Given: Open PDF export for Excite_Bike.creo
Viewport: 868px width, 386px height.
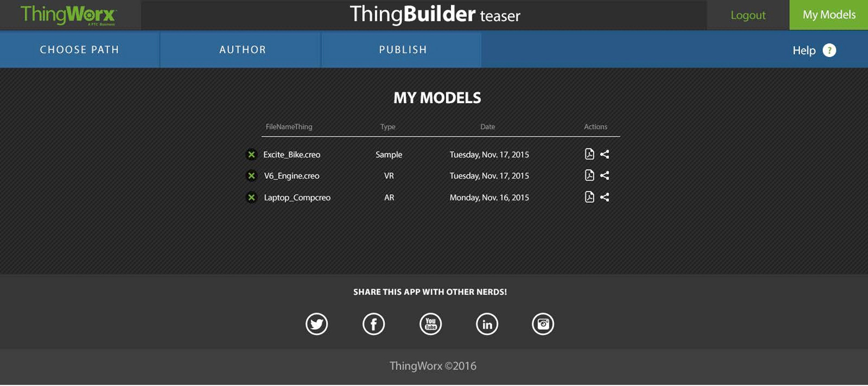Looking at the screenshot, I should (x=589, y=154).
